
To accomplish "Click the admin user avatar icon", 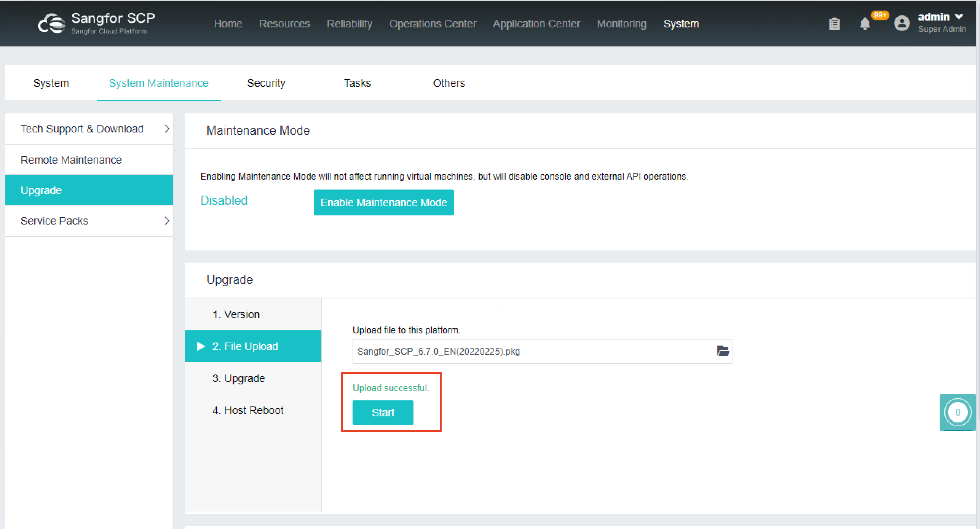I will coord(902,23).
